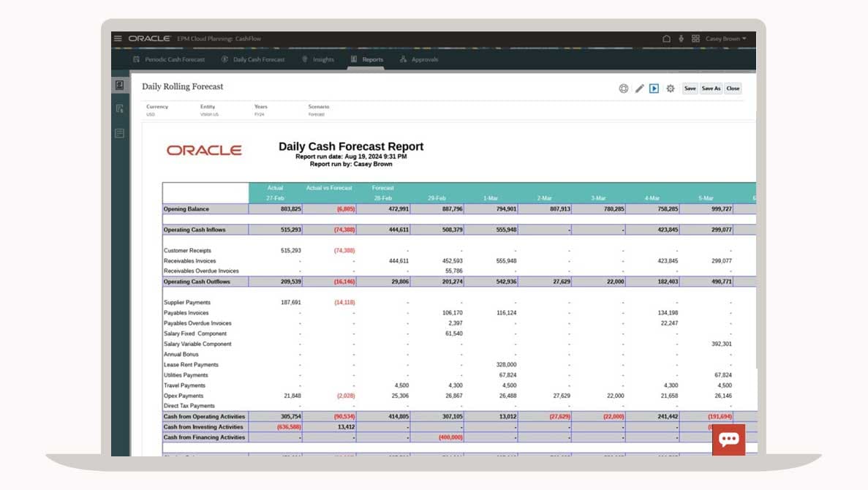Screen dimensions: 868x490
Task: Select the second left sidebar panel icon
Action: (119, 109)
